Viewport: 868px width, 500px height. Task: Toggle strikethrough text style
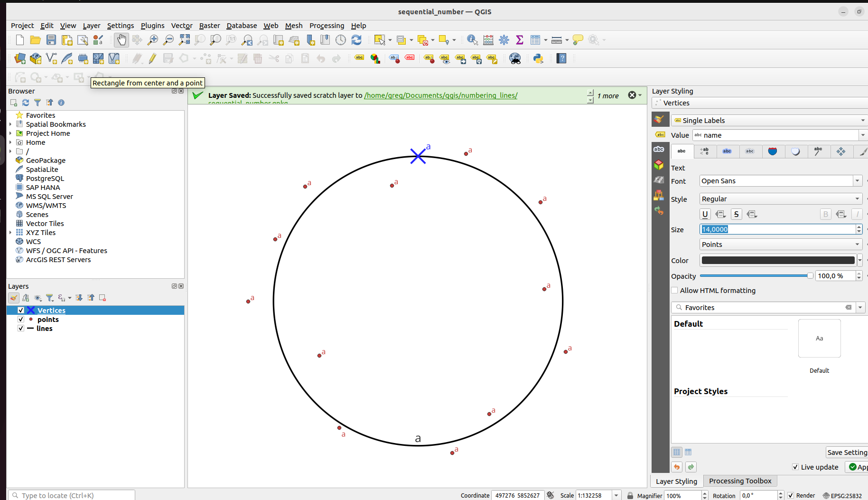click(737, 214)
